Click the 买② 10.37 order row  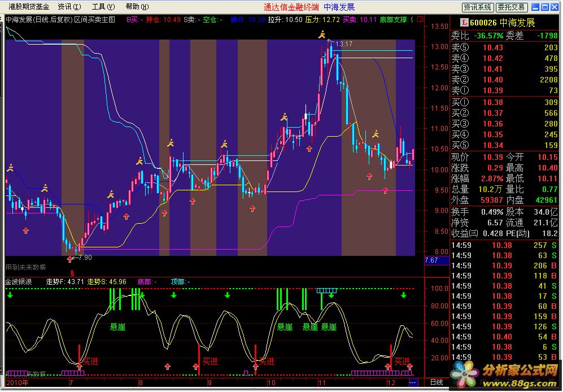504,113
